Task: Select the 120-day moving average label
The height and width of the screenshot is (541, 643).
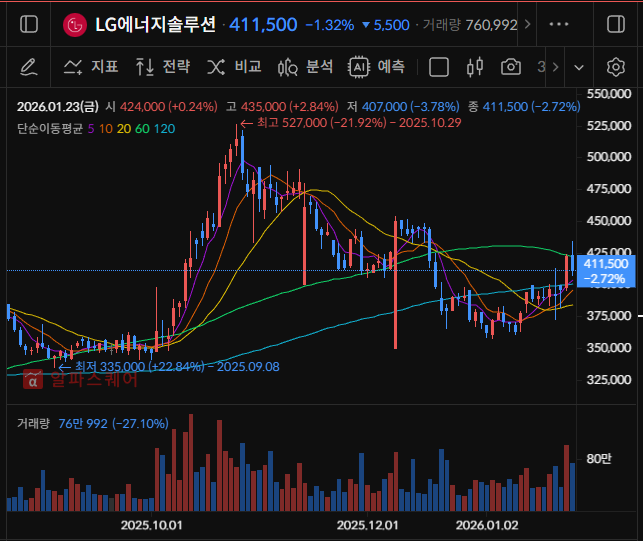Action: pyautogui.click(x=164, y=129)
